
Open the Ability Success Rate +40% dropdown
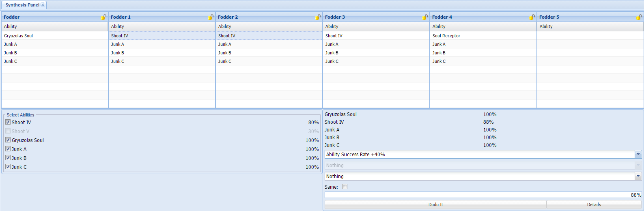(x=638, y=154)
